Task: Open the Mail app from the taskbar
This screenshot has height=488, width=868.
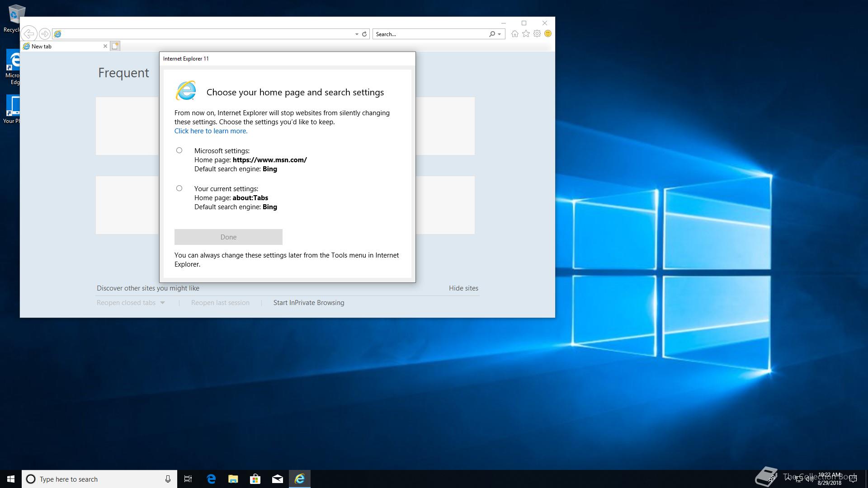Action: click(x=278, y=479)
